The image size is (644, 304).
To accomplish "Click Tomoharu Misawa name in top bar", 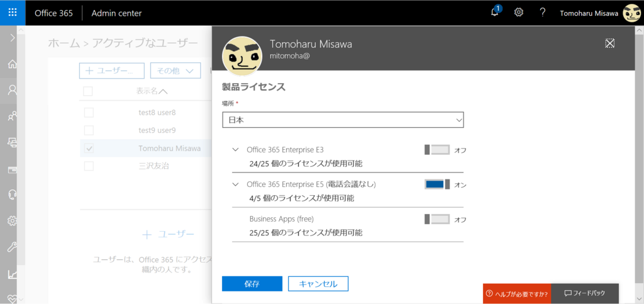I will pyautogui.click(x=589, y=13).
